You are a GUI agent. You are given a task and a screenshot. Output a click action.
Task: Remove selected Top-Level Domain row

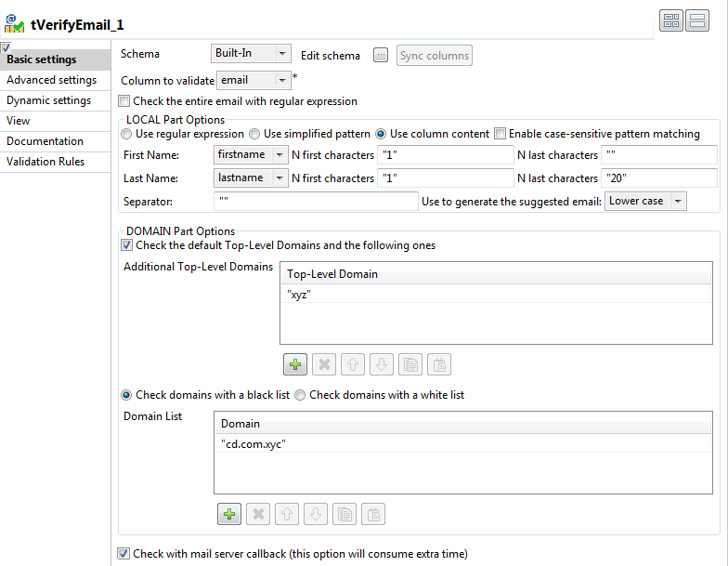point(322,363)
